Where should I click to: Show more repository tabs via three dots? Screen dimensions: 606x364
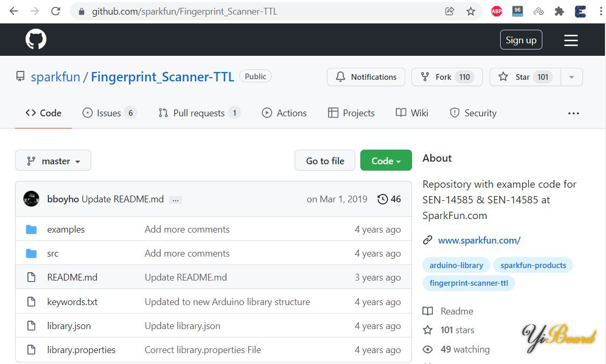[x=574, y=113]
